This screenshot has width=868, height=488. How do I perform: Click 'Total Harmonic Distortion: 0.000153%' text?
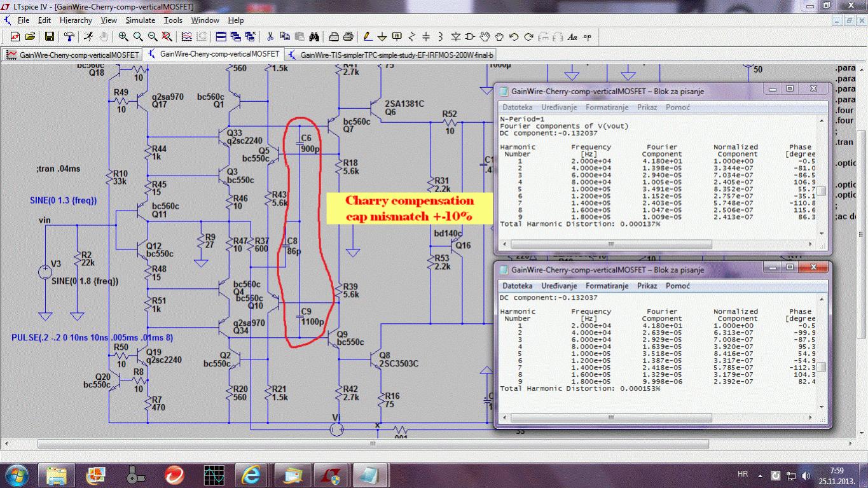click(580, 388)
